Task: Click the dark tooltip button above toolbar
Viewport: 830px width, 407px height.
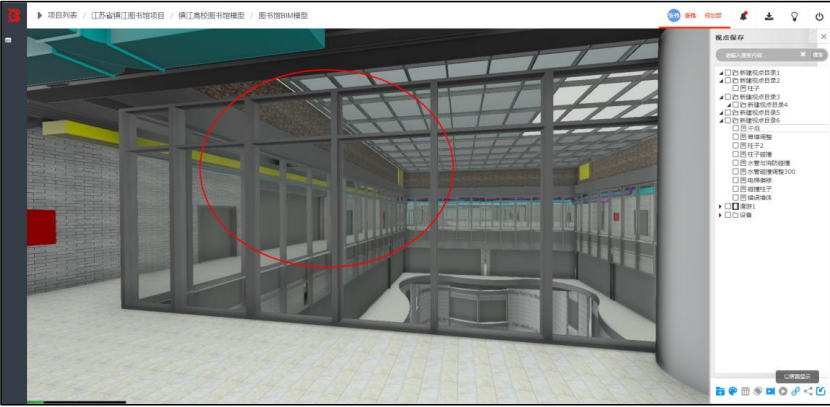Action: tap(797, 376)
